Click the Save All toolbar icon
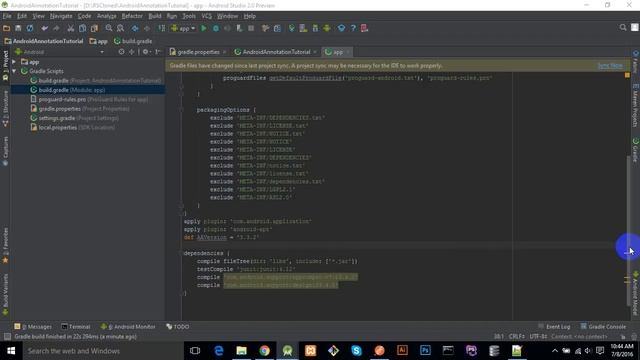This screenshot has width=640, height=360. [x=18, y=28]
